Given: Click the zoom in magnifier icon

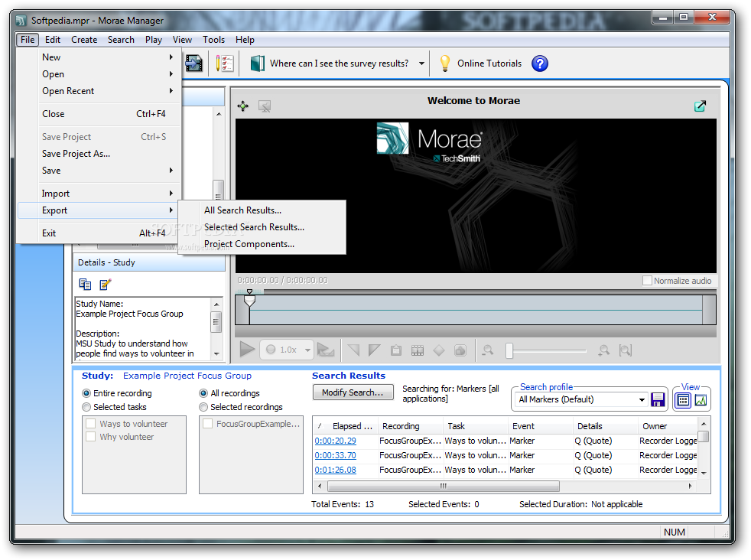Looking at the screenshot, I should tap(604, 350).
